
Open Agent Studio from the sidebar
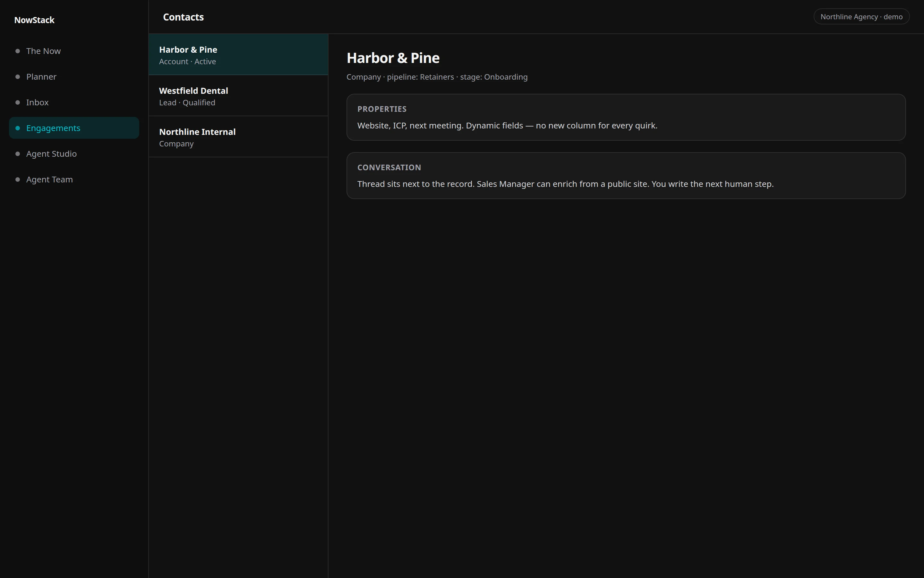(74, 153)
